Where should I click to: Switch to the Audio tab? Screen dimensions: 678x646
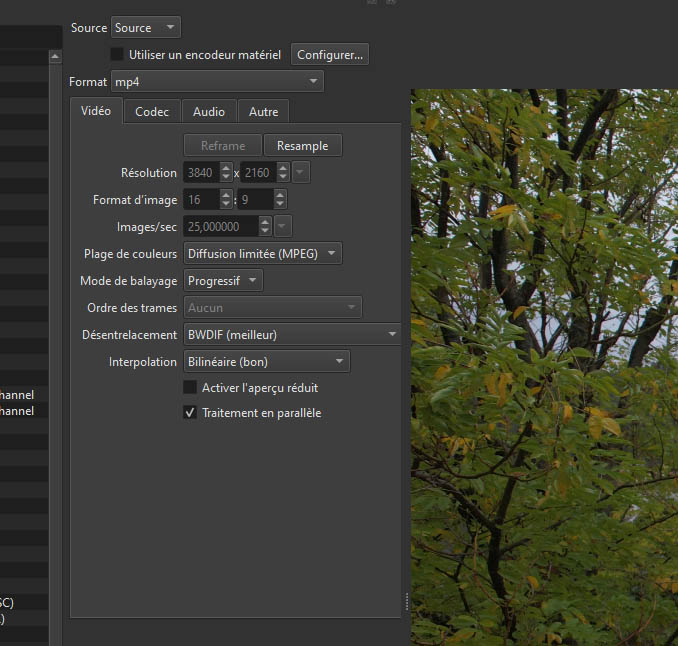click(x=209, y=112)
